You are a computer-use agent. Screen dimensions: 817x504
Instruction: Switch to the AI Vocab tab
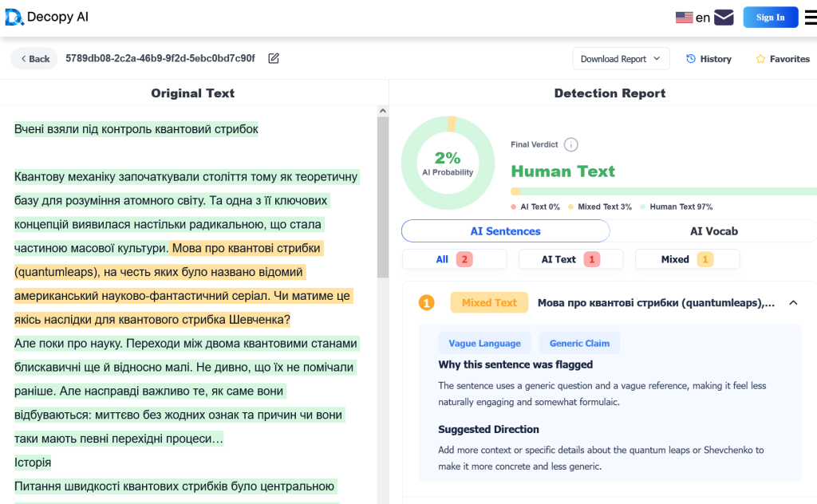click(x=714, y=231)
